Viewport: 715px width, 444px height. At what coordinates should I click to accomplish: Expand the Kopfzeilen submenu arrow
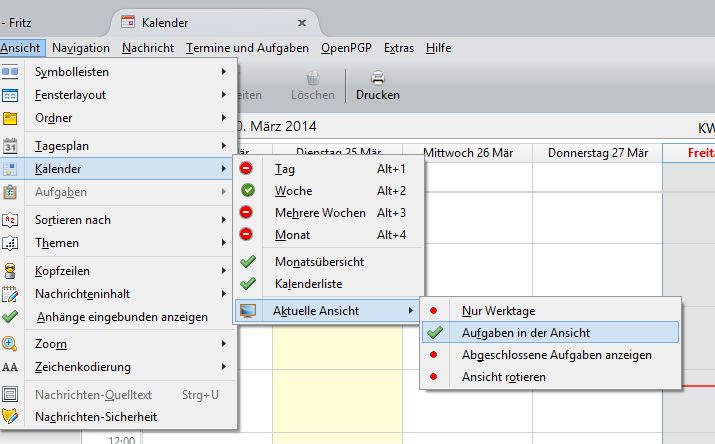223,270
